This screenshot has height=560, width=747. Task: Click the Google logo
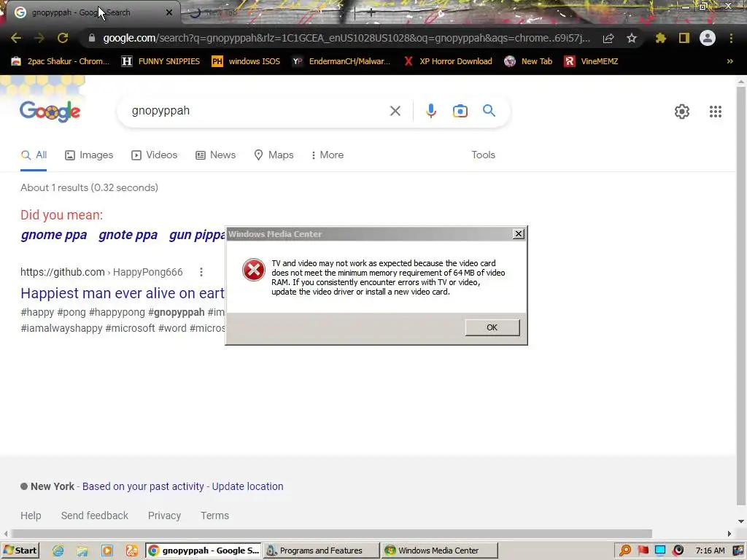[50, 112]
